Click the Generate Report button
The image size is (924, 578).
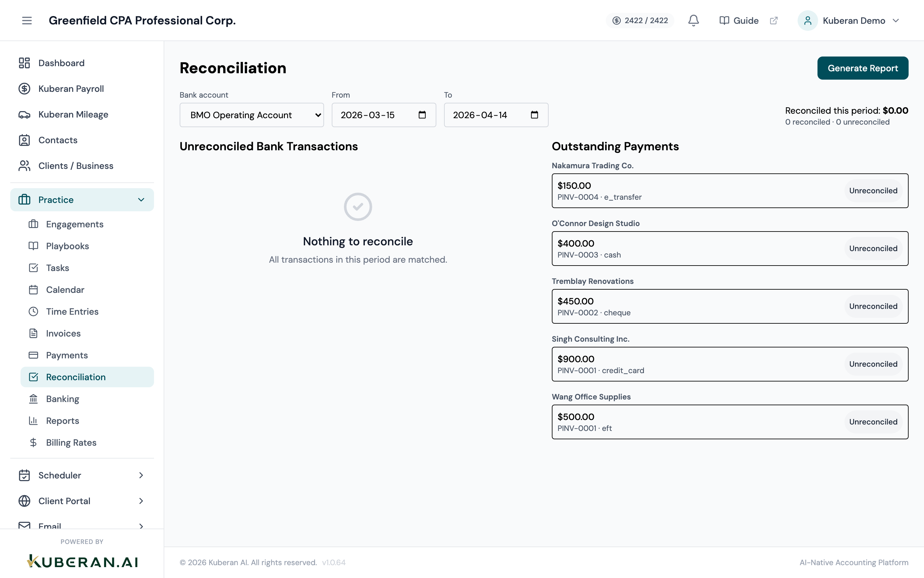[x=862, y=68]
